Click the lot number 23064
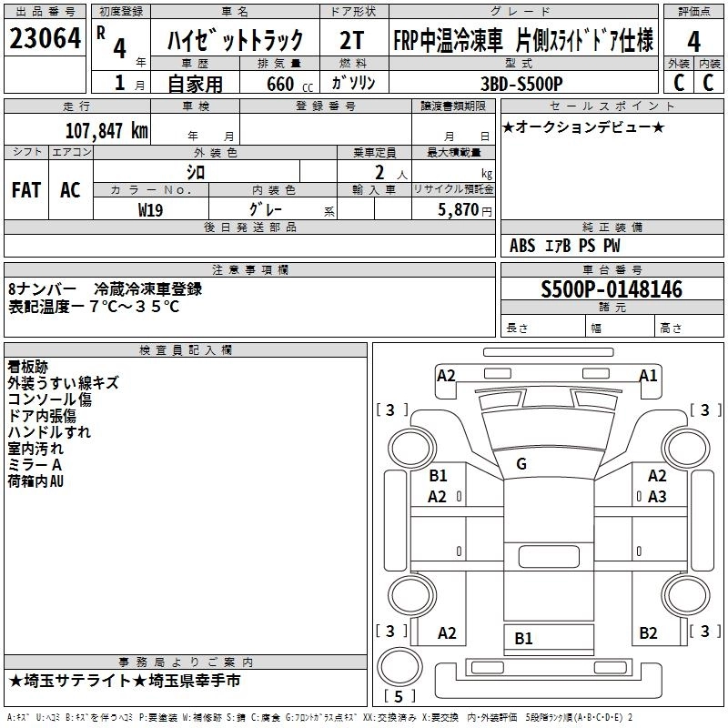The image size is (728, 728). click(45, 38)
